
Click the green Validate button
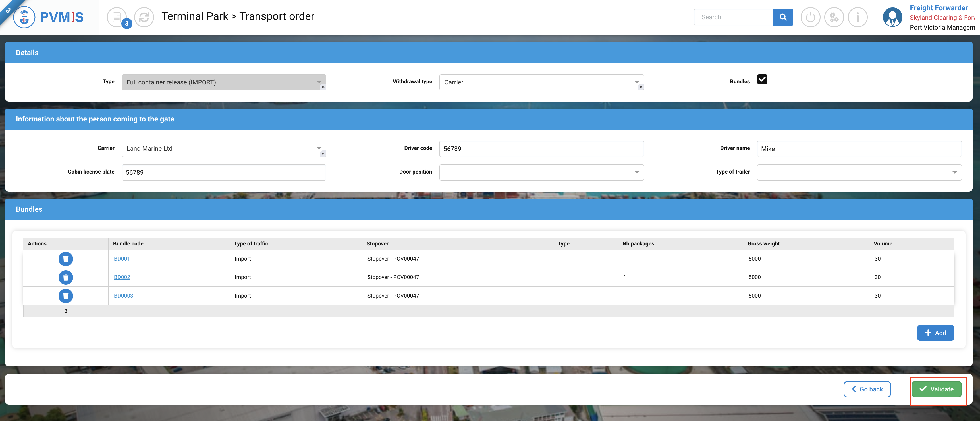[936, 389]
